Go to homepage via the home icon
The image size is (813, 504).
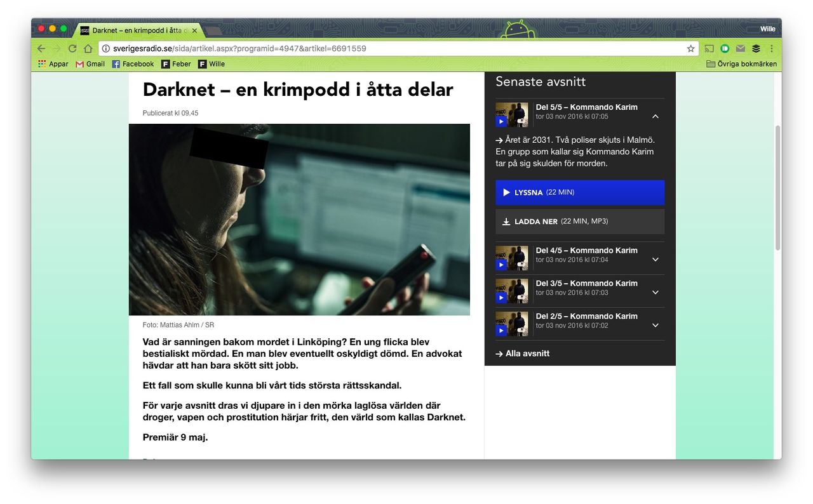pos(88,48)
